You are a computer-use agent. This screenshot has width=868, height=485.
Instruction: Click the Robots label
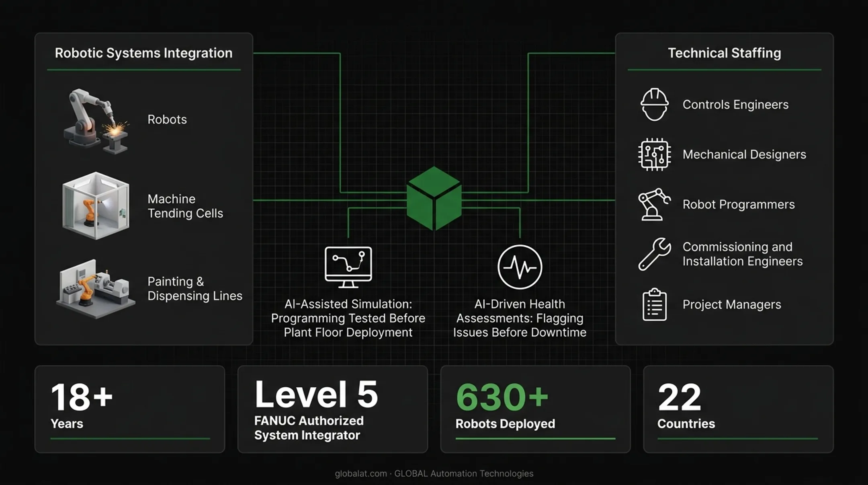click(167, 119)
